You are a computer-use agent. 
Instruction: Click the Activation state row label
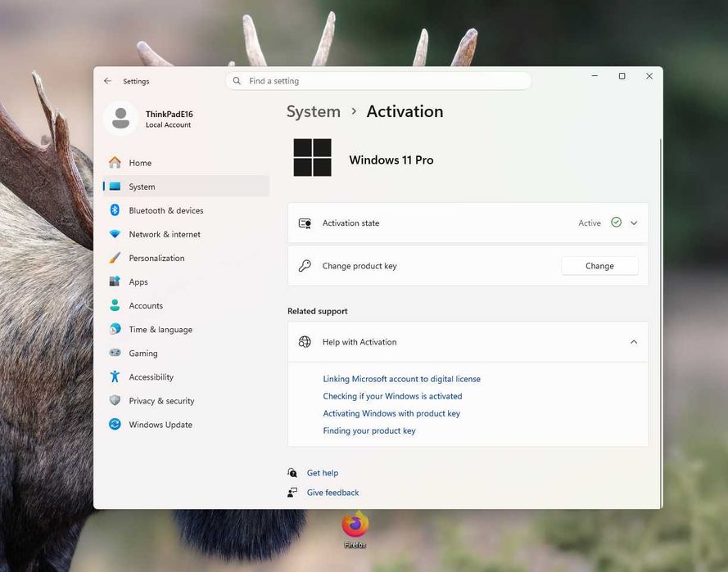tap(350, 223)
